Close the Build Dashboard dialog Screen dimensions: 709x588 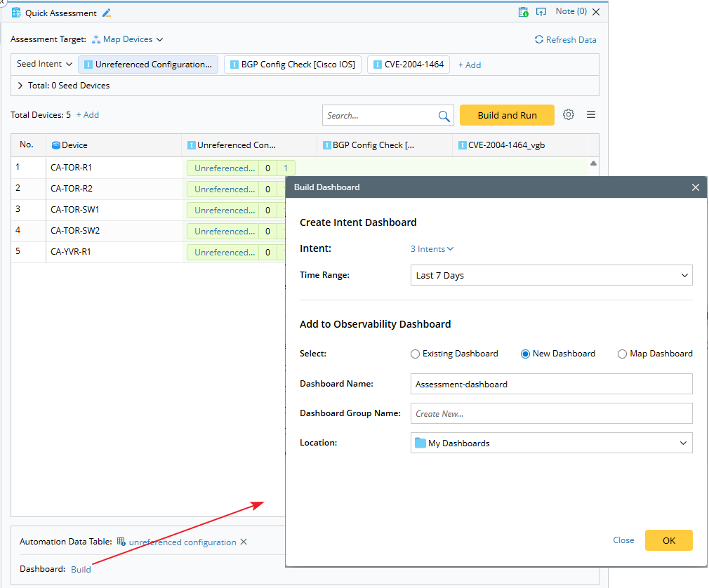696,187
